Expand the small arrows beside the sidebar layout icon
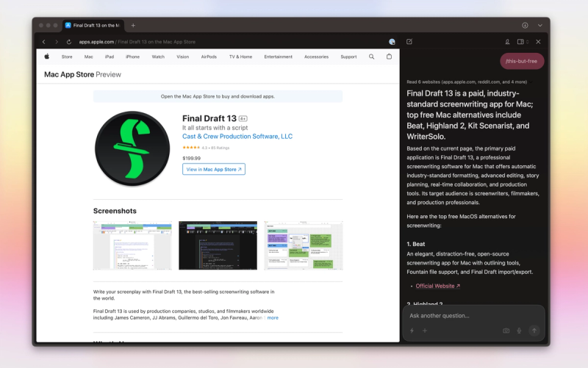 coord(527,42)
